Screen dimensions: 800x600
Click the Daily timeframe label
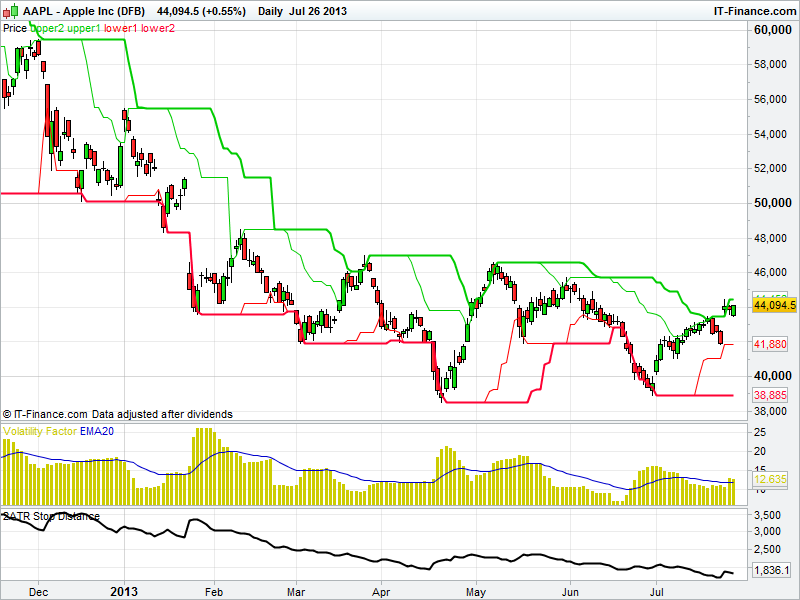click(270, 11)
